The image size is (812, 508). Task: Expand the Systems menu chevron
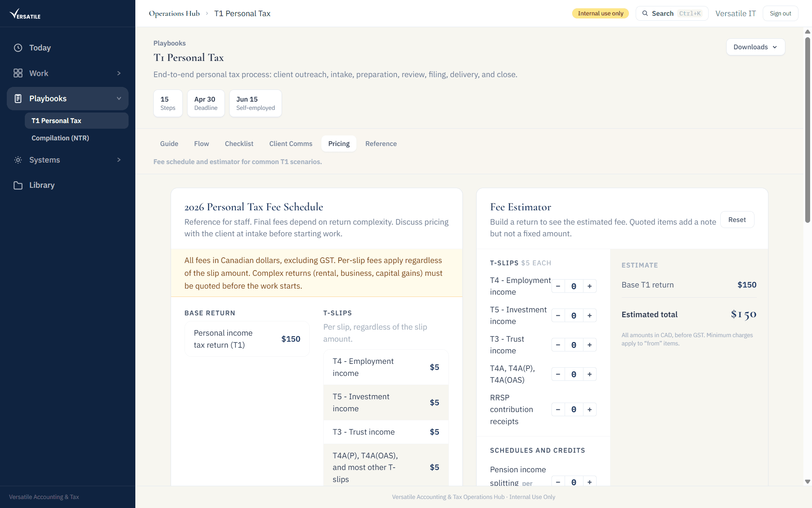point(119,160)
